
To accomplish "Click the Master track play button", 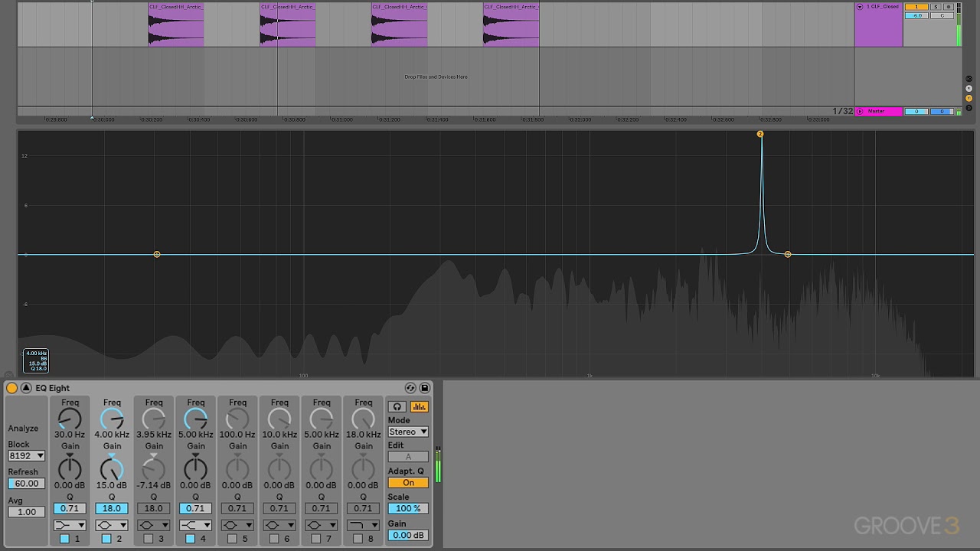I will point(860,111).
